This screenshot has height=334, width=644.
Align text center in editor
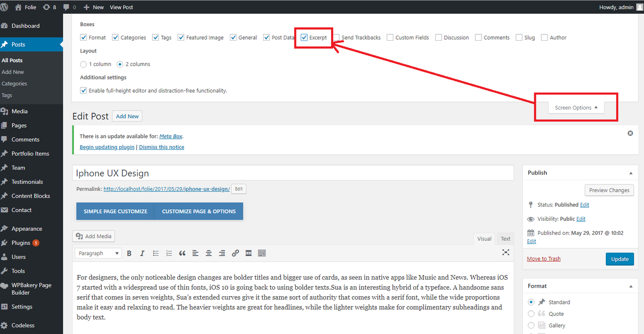pos(208,253)
